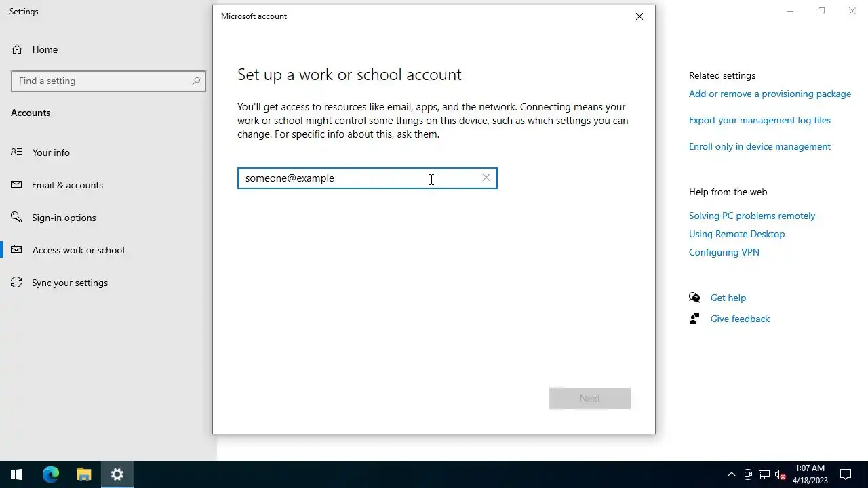Click the Sync your settings icon
The image size is (868, 488).
pos(16,282)
